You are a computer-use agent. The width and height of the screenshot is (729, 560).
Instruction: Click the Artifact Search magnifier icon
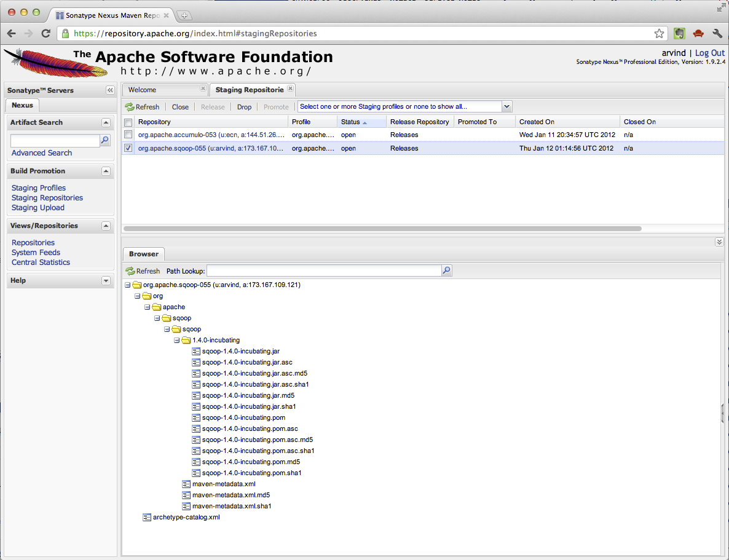[105, 140]
